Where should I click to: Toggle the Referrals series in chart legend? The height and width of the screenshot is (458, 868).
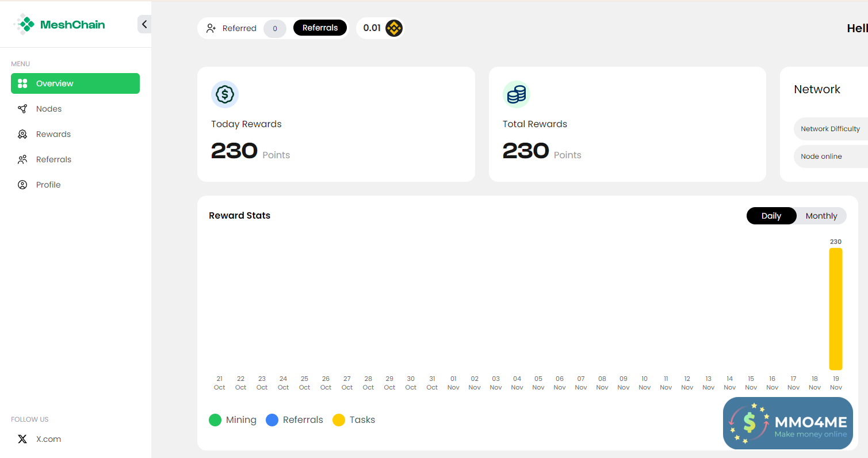(x=295, y=420)
